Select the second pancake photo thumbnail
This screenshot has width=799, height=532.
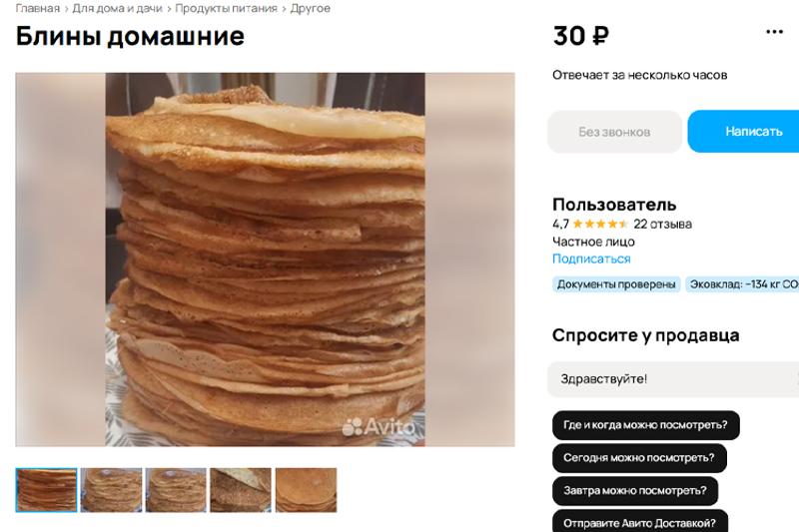coord(111,490)
